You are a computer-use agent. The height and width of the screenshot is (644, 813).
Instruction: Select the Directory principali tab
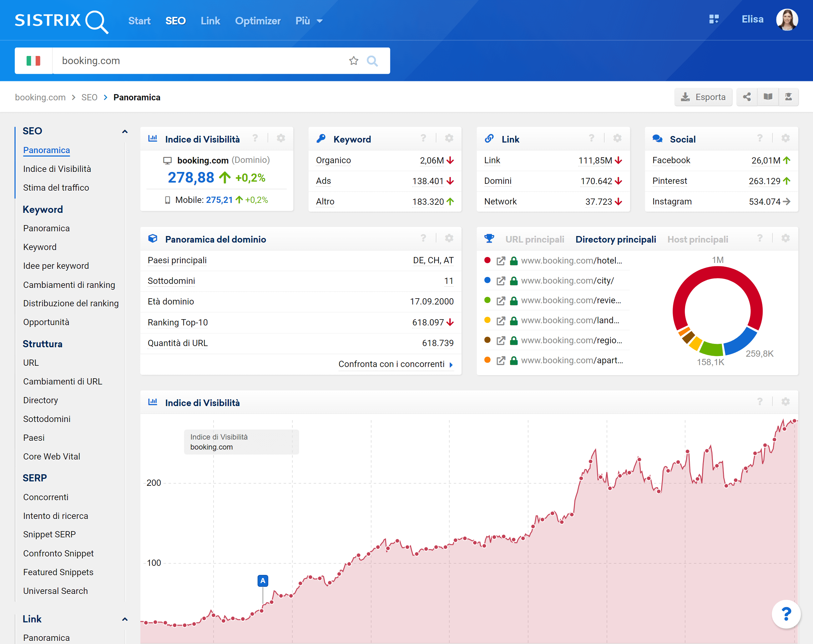(x=616, y=239)
